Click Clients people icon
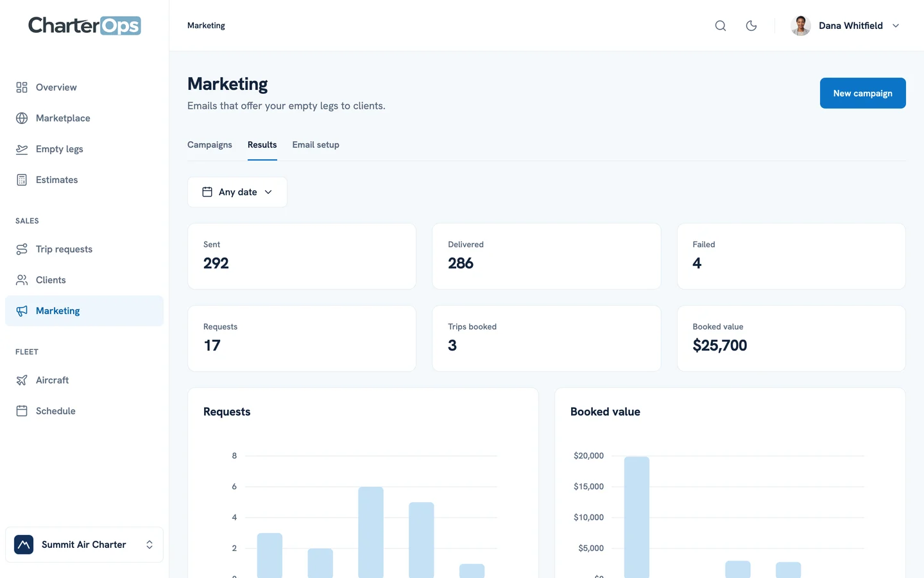This screenshot has height=578, width=924. coord(22,280)
